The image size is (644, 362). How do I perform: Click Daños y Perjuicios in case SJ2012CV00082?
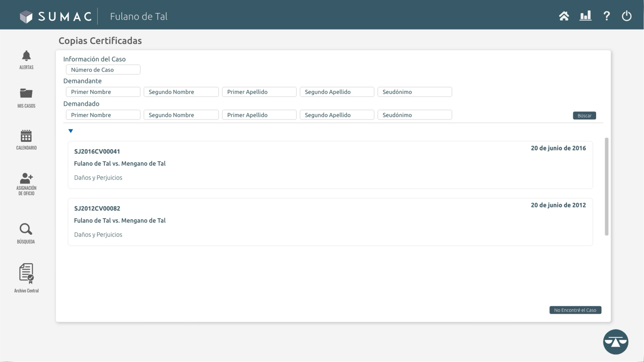[98, 235]
